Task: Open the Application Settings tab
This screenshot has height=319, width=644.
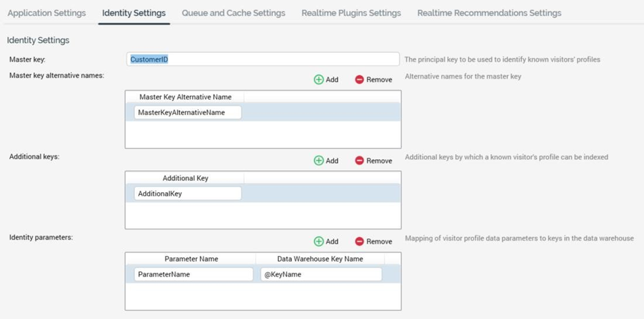Action: pos(46,13)
